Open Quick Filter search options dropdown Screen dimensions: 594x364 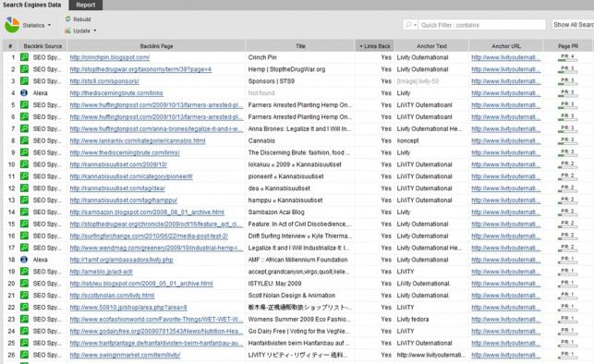(415, 25)
